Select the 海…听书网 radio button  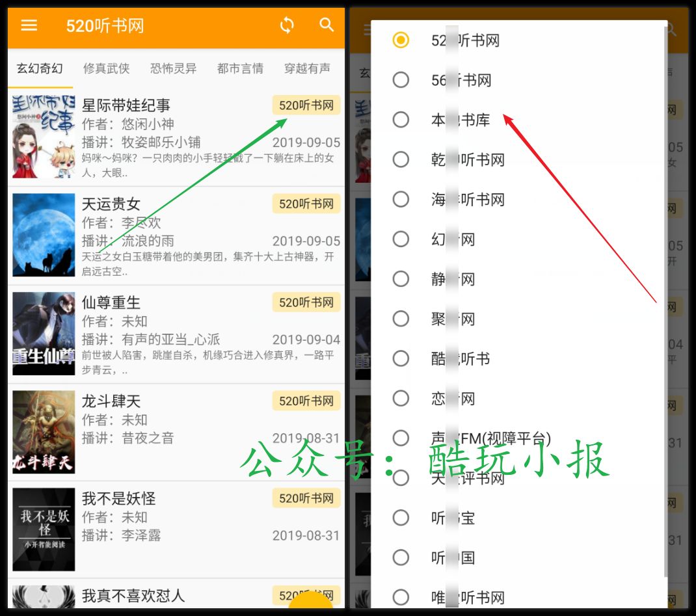401,199
